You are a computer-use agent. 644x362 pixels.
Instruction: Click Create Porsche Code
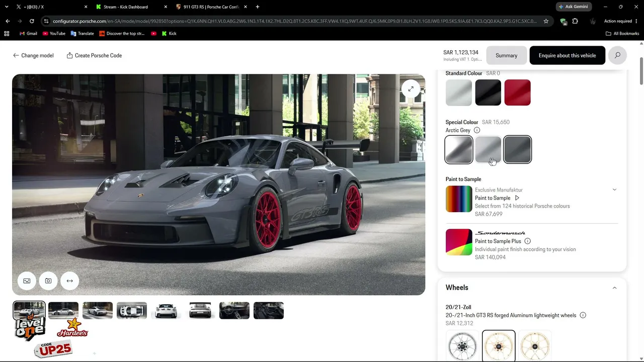pos(94,55)
